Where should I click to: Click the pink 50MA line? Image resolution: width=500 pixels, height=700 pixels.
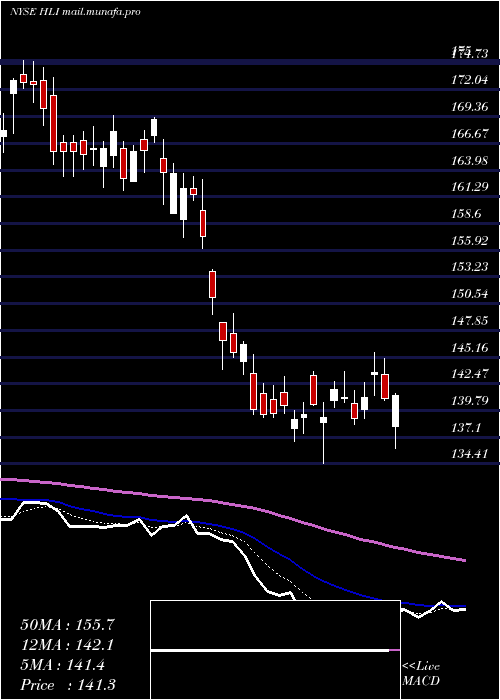tap(232, 504)
